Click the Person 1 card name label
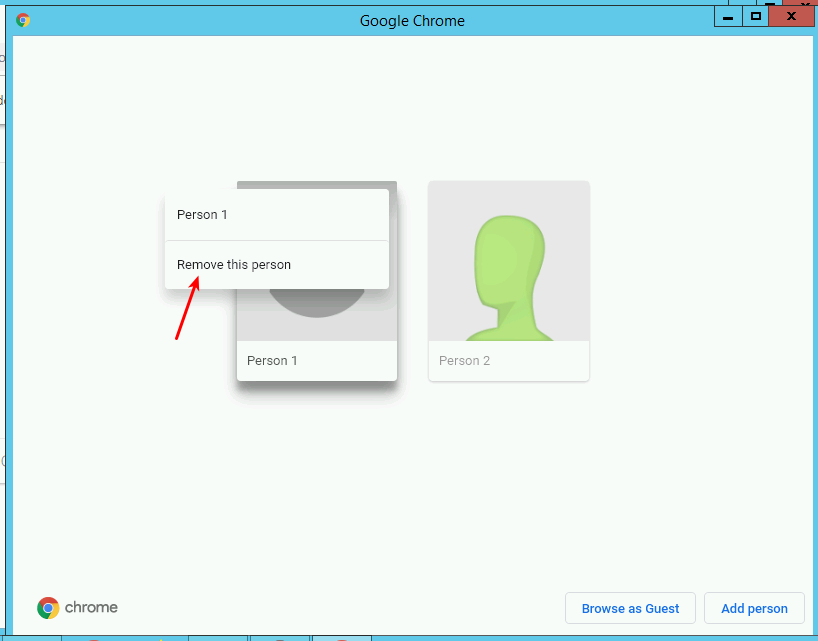The width and height of the screenshot is (818, 641). (272, 361)
